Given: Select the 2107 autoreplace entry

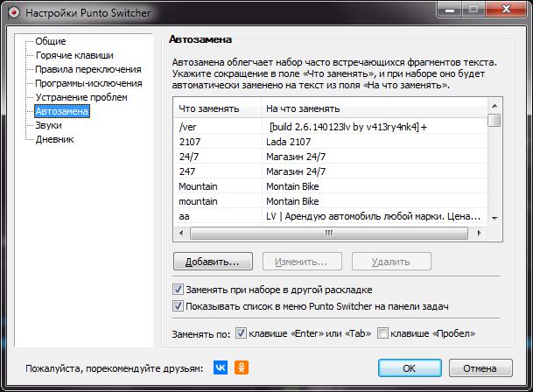Looking at the screenshot, I should point(331,142).
